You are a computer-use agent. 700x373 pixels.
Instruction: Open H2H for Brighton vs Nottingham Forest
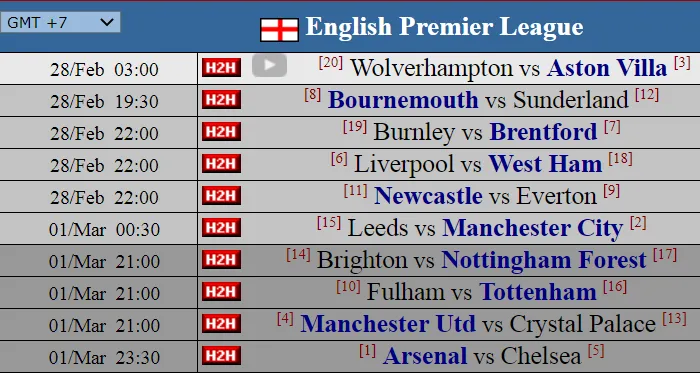(221, 260)
